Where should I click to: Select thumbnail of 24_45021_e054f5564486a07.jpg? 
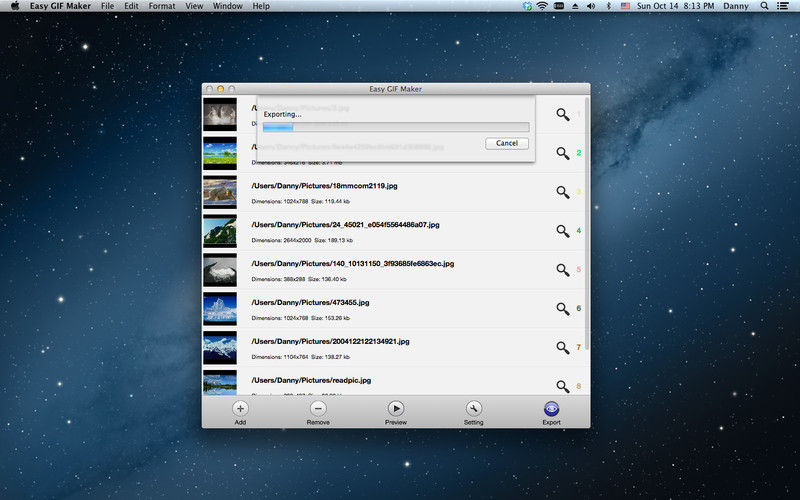pyautogui.click(x=220, y=231)
